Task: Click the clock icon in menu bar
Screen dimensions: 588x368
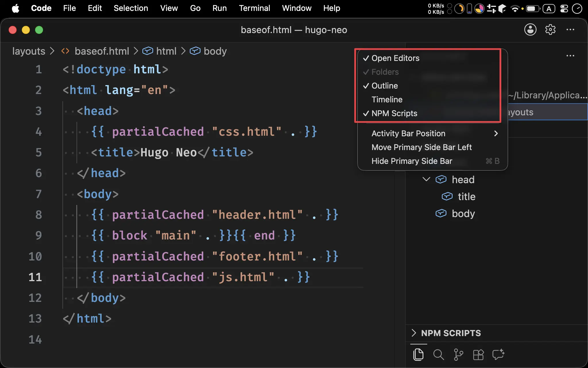Action: click(577, 9)
